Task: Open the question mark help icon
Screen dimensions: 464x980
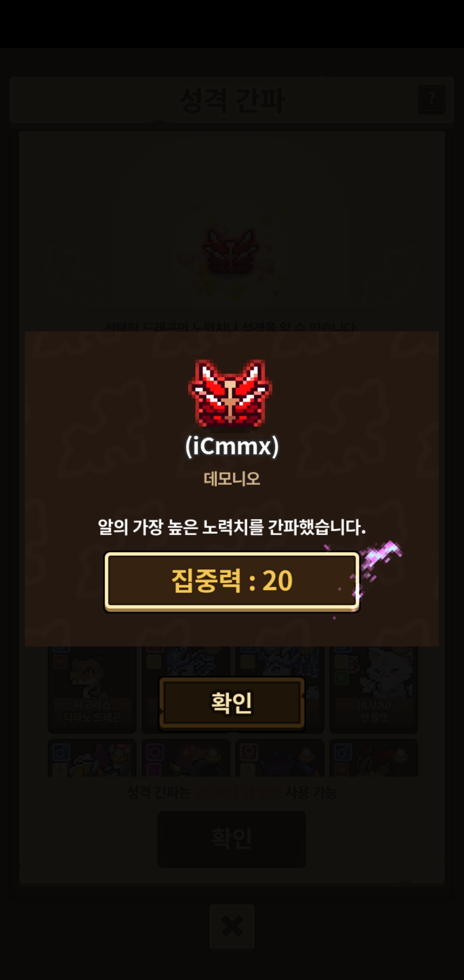Action: (x=432, y=100)
